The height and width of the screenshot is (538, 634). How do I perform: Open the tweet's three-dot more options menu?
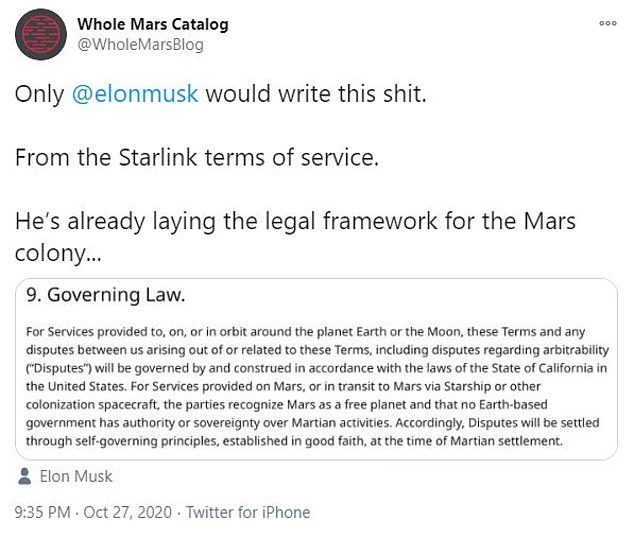(x=607, y=22)
